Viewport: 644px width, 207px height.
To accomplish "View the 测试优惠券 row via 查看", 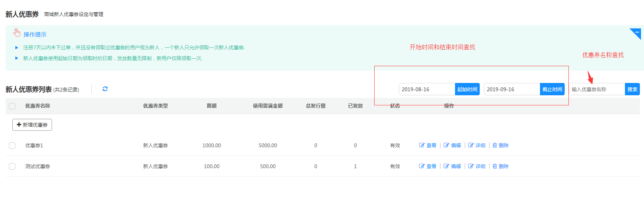I will coord(428,166).
